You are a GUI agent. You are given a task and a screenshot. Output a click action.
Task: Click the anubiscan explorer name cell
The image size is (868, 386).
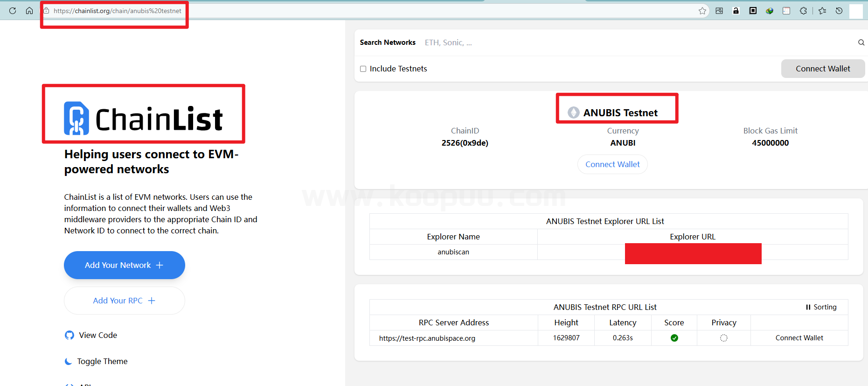pyautogui.click(x=453, y=252)
